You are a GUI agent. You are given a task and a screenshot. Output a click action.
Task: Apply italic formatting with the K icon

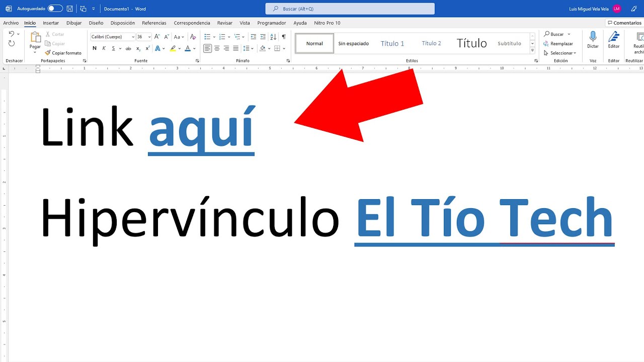[x=103, y=48]
